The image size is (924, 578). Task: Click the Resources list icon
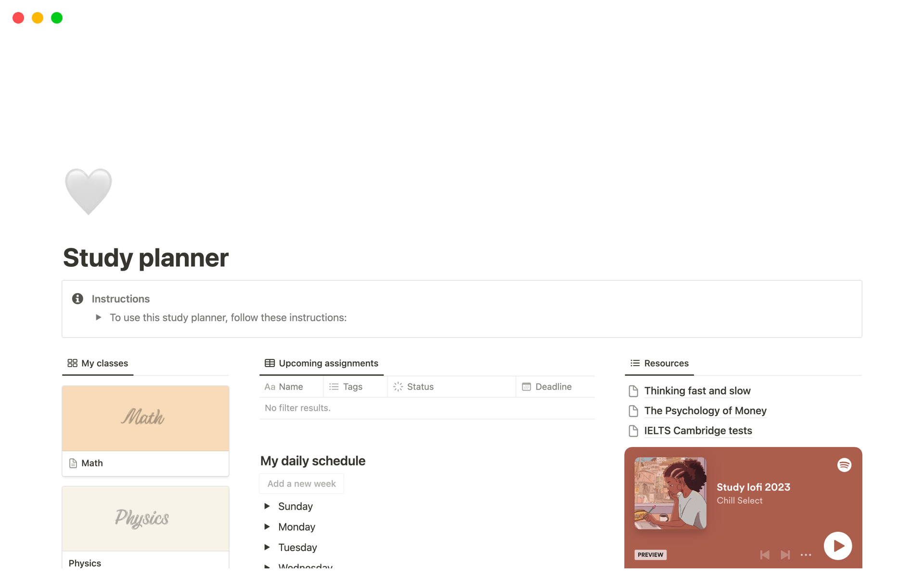[635, 363]
